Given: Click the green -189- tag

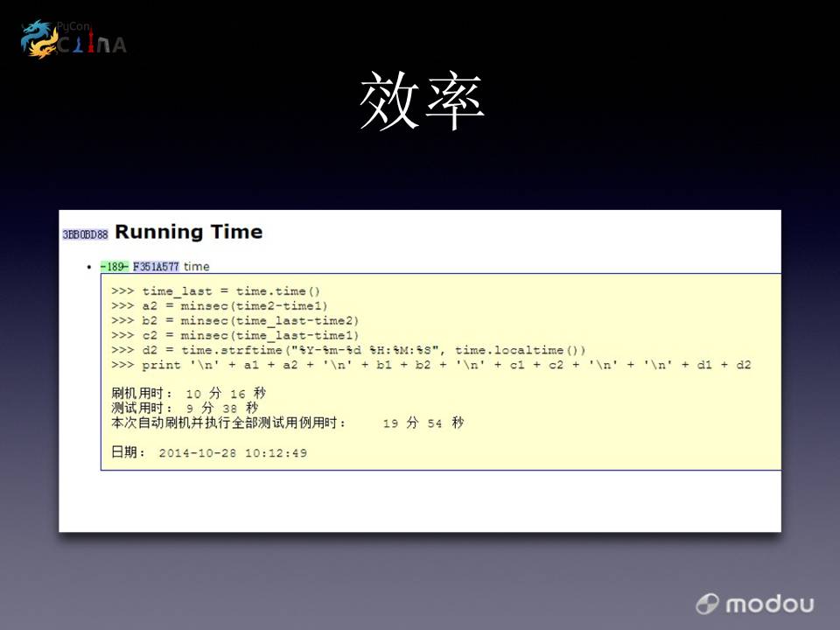Looking at the screenshot, I should [x=115, y=266].
